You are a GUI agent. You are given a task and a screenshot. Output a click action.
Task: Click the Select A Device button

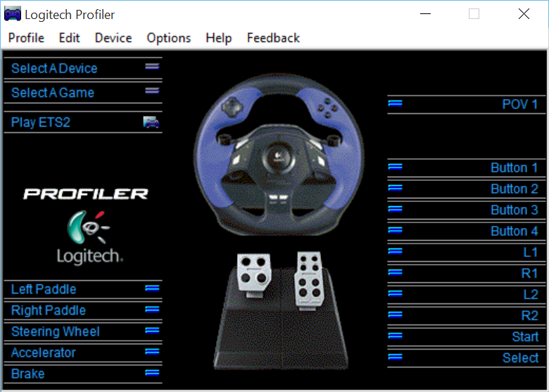83,68
